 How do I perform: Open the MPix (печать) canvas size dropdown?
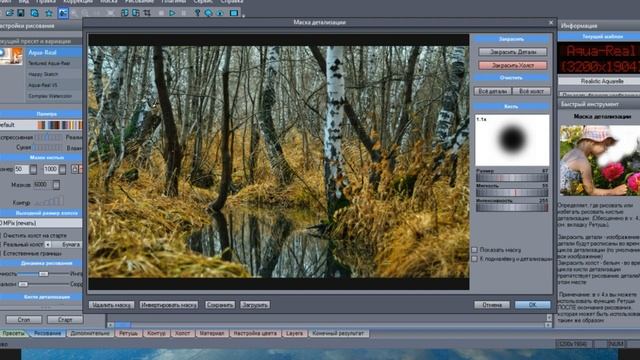click(41, 223)
